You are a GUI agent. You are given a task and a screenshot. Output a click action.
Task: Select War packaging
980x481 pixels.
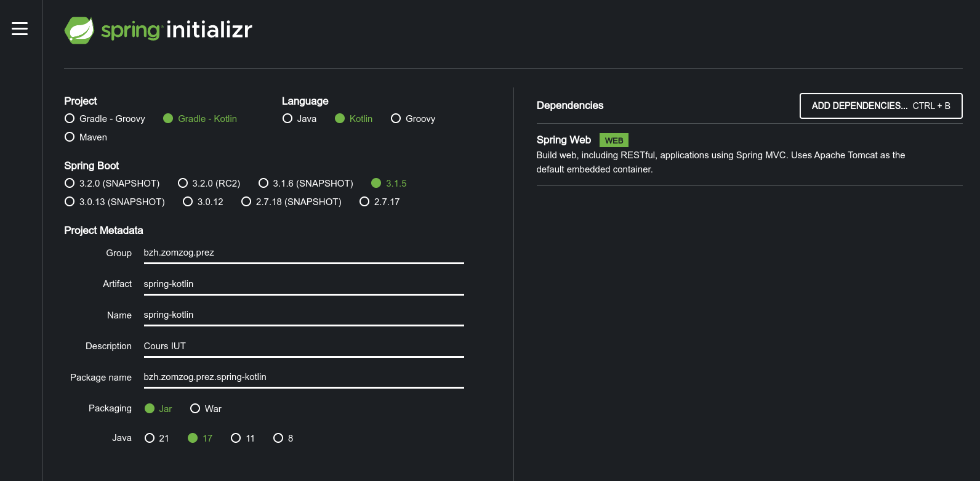tap(206, 409)
